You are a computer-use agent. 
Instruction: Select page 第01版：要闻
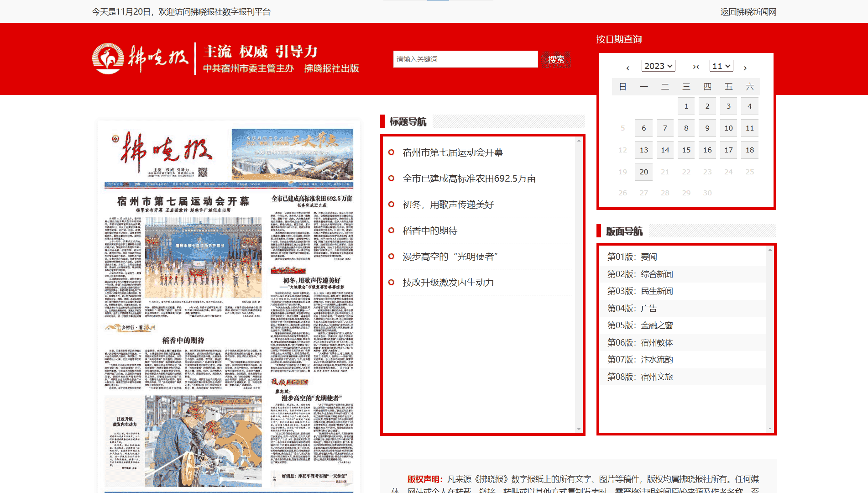[632, 257]
